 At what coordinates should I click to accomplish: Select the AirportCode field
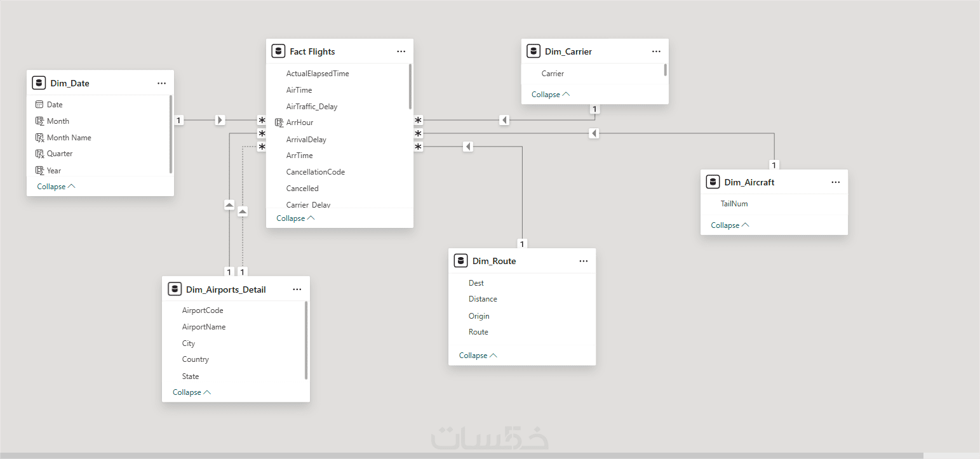[x=203, y=310]
